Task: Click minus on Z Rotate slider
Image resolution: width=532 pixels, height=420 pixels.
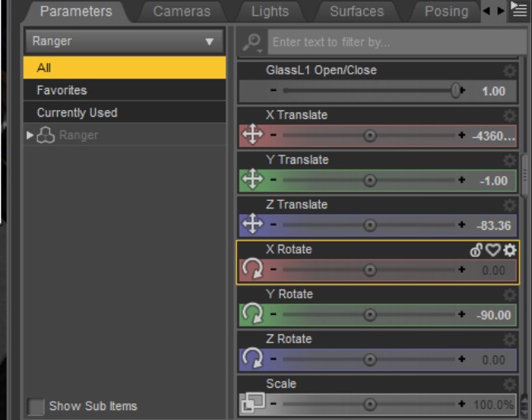Action: point(273,359)
